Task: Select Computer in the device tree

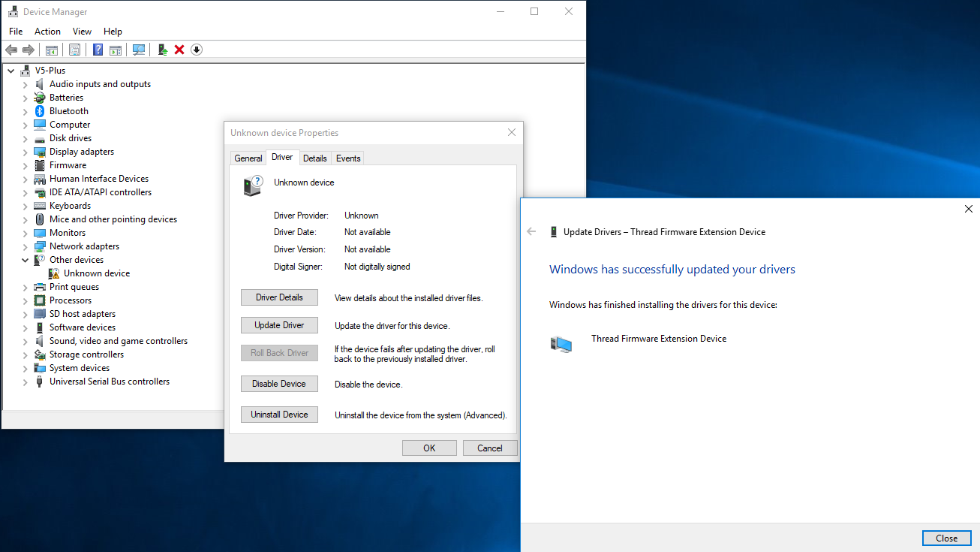Action: pyautogui.click(x=70, y=125)
